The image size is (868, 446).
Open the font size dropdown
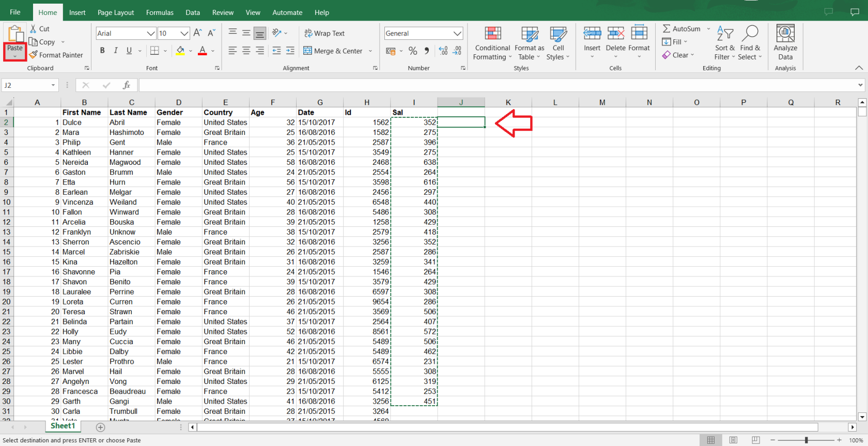[184, 34]
